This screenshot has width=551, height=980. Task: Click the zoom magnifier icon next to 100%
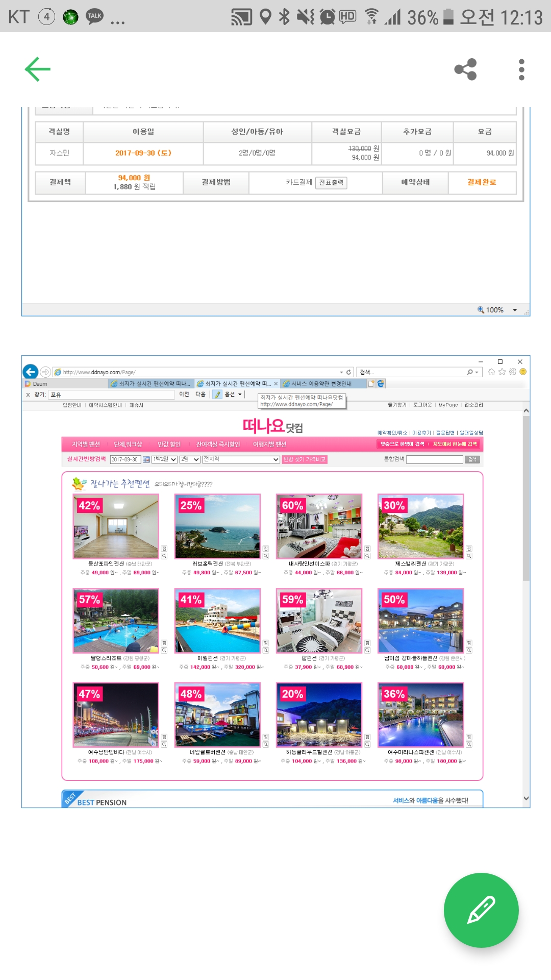(481, 310)
